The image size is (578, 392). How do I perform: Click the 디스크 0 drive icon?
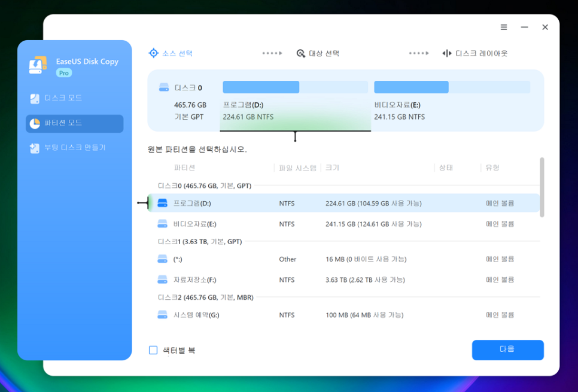[164, 87]
